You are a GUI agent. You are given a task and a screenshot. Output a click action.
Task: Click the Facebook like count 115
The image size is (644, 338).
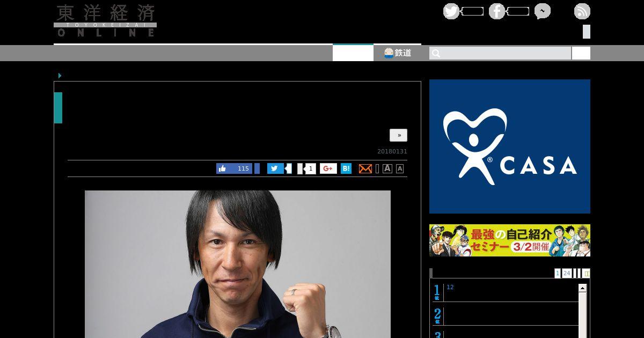243,168
